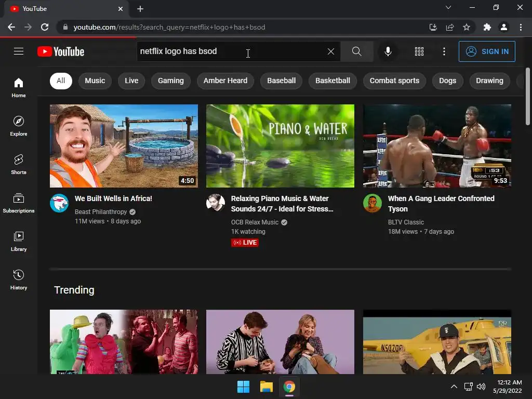Start voice search with the microphone
The height and width of the screenshot is (399, 532).
(x=388, y=51)
